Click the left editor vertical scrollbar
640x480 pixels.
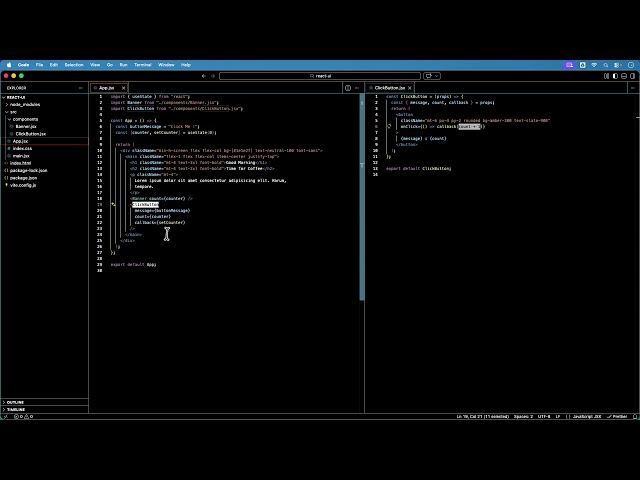click(x=362, y=197)
